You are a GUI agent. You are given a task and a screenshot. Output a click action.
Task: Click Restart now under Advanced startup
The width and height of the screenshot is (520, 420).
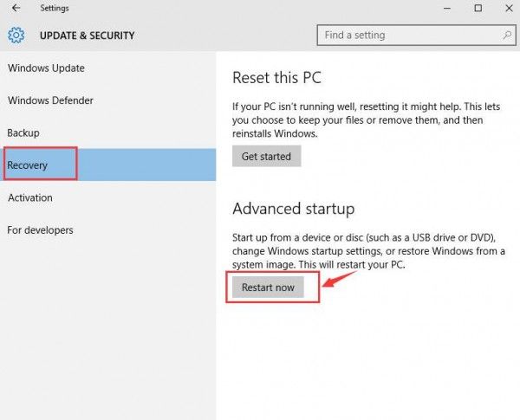[268, 288]
